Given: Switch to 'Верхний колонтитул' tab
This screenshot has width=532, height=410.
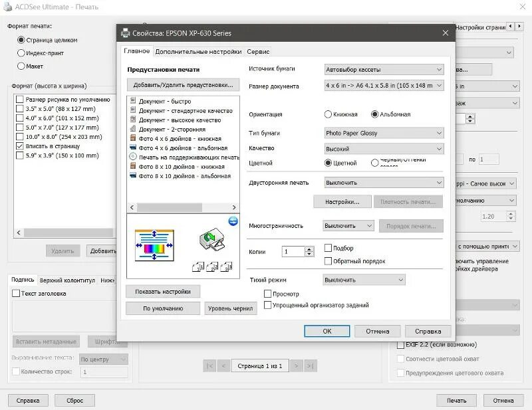Looking at the screenshot, I should (68, 280).
